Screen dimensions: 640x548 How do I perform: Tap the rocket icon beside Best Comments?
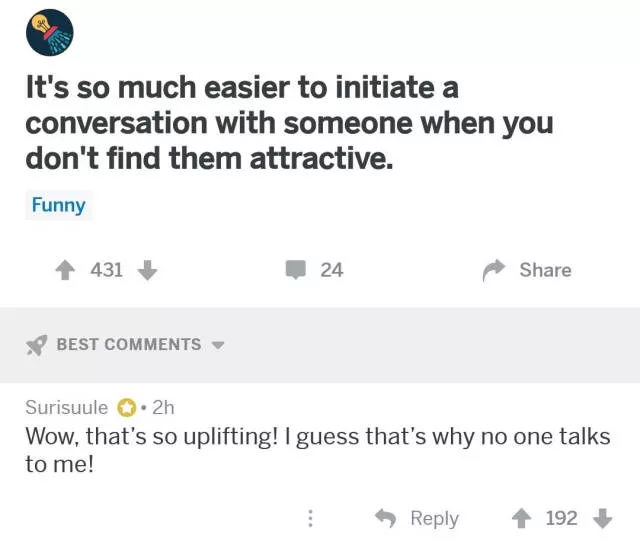[37, 345]
